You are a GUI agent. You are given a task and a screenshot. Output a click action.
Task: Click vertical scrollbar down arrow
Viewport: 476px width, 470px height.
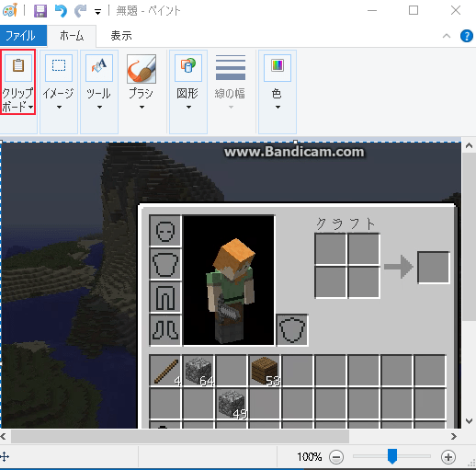tap(469, 421)
